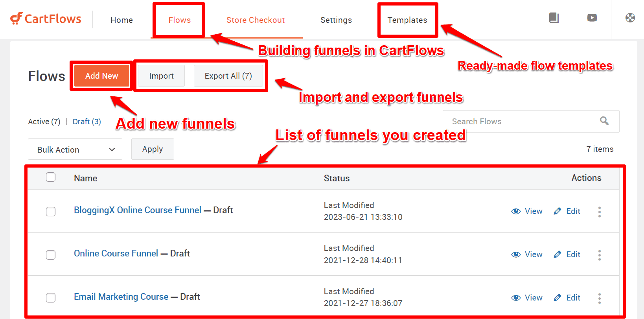The width and height of the screenshot is (644, 319).
Task: Open more actions for Online Course Funnel
Action: click(x=599, y=255)
